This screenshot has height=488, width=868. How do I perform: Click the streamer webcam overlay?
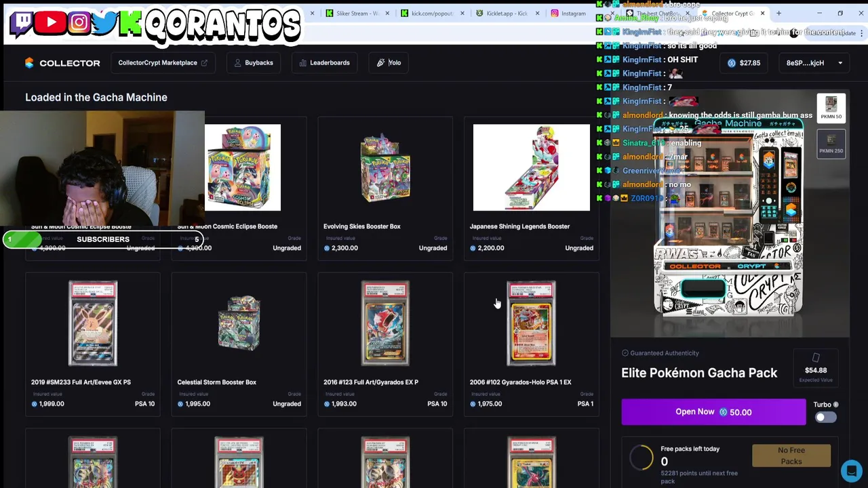[102, 169]
